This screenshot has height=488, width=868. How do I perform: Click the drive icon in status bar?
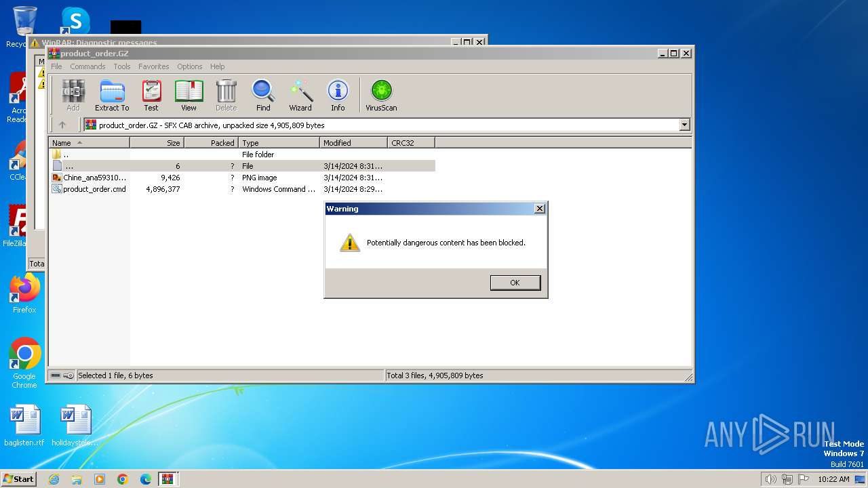(x=56, y=375)
